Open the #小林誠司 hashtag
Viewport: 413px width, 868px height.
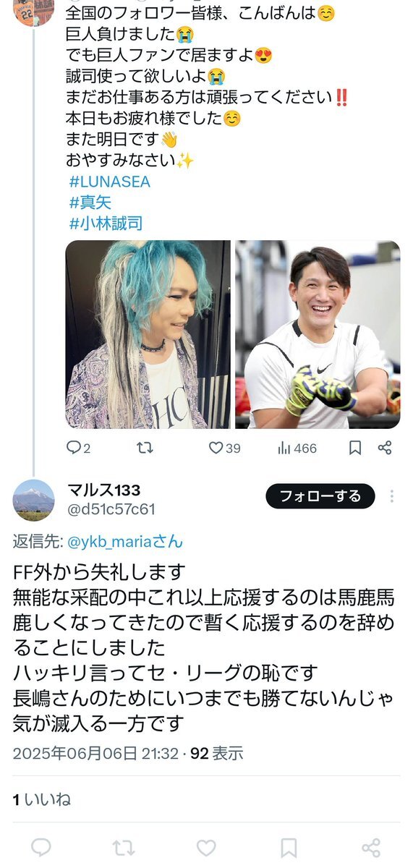[x=106, y=224]
